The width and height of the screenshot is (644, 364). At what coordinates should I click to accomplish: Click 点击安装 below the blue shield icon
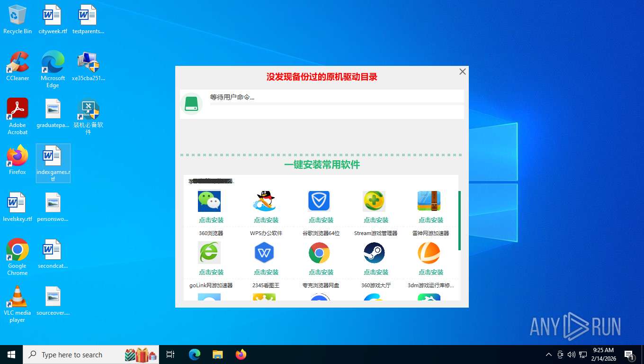pos(321,220)
